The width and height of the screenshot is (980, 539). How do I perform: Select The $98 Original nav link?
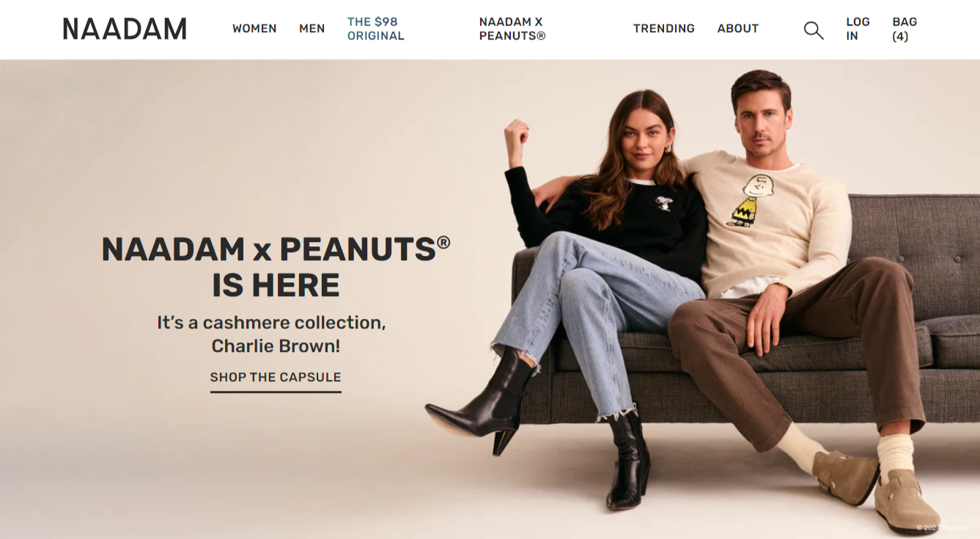coord(375,29)
